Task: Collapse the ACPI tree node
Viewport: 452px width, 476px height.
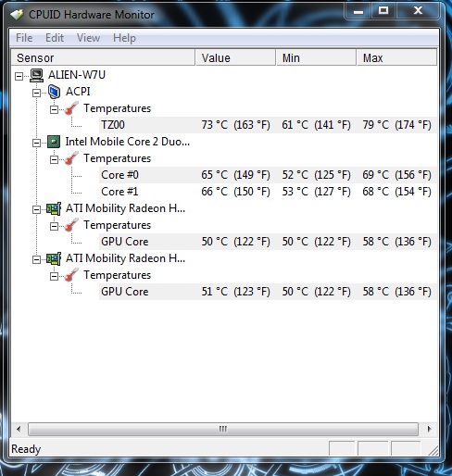Action: click(x=36, y=93)
